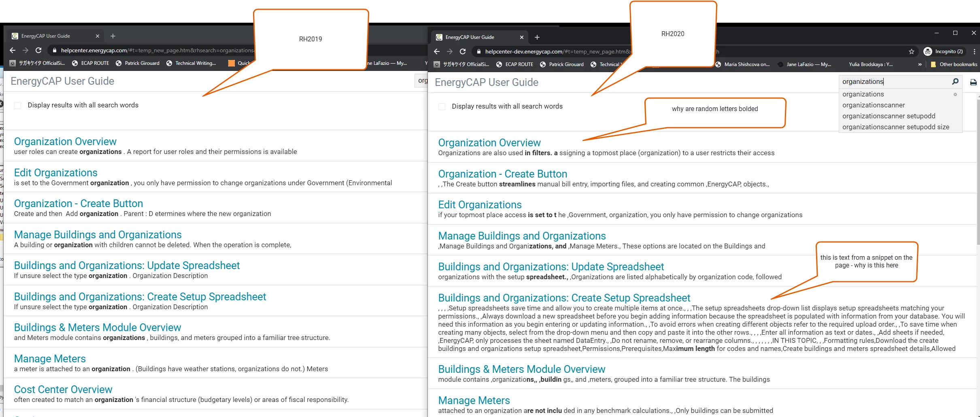Select 'organizations' search suggestion
980x417 pixels.
point(863,94)
